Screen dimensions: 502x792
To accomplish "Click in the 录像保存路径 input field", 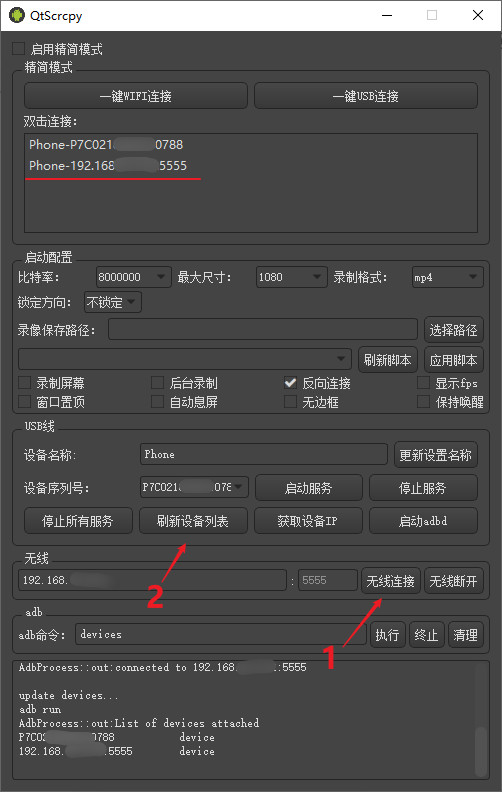I will point(263,329).
